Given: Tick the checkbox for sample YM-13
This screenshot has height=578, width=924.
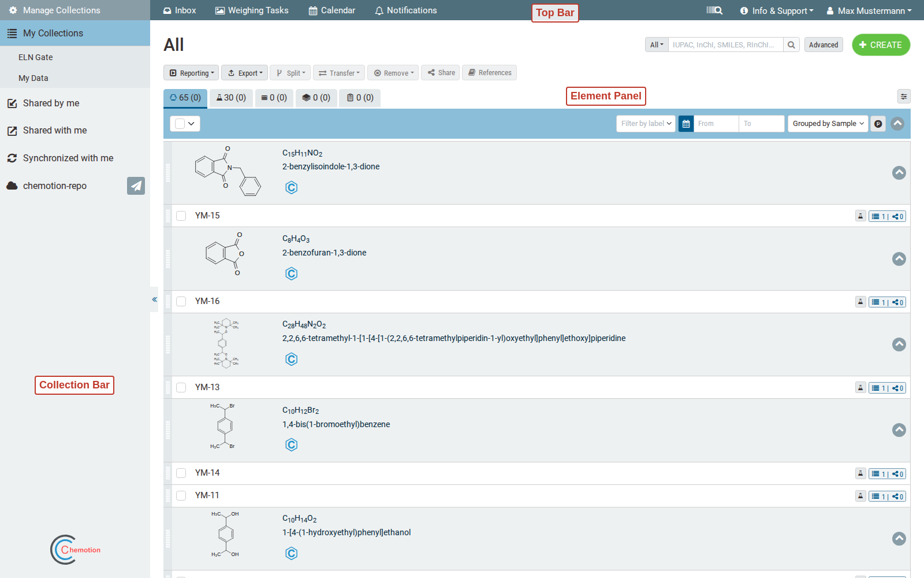Looking at the screenshot, I should coord(181,387).
